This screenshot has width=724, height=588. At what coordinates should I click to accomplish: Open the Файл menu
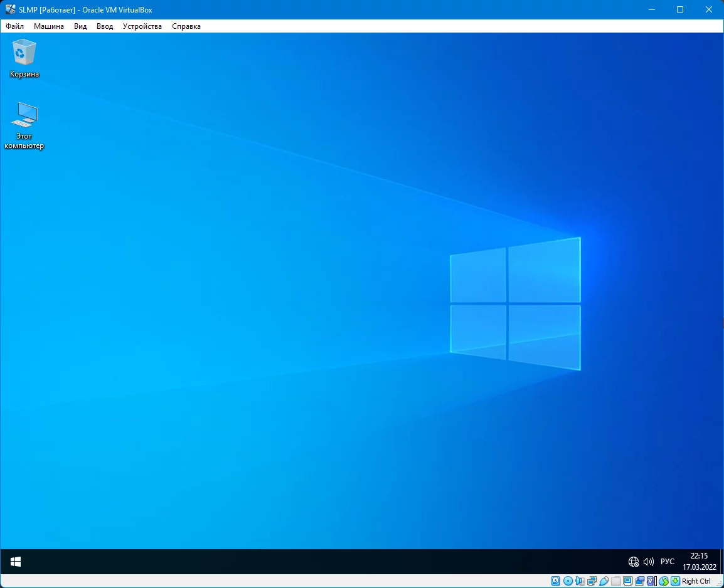point(15,26)
